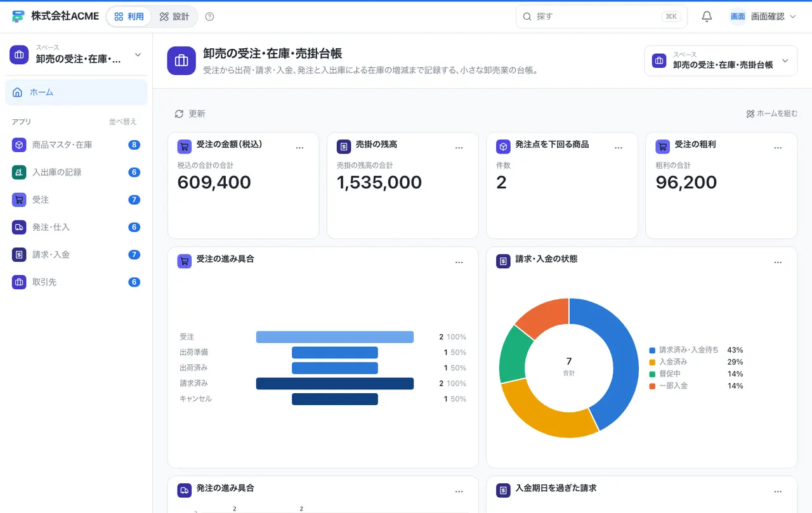Click the 更新 refresh button

tap(190, 114)
